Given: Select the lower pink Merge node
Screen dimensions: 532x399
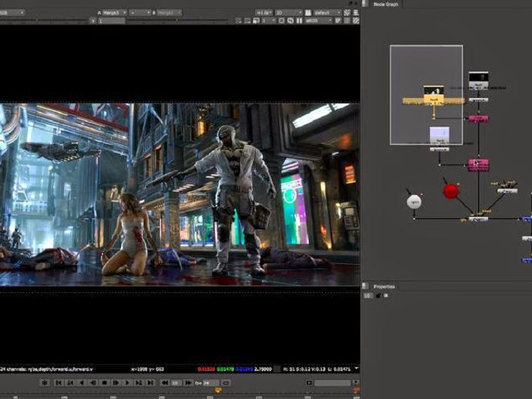Looking at the screenshot, I should [478, 165].
